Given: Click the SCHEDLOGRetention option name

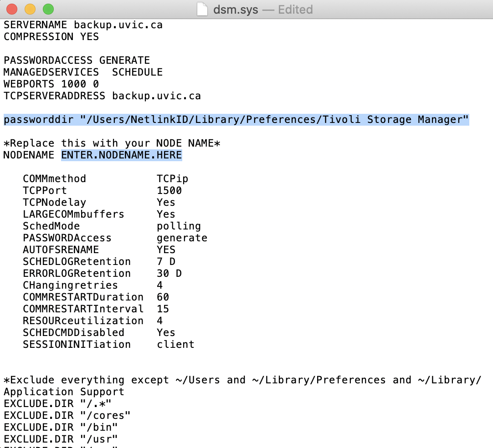Looking at the screenshot, I should click(77, 262).
